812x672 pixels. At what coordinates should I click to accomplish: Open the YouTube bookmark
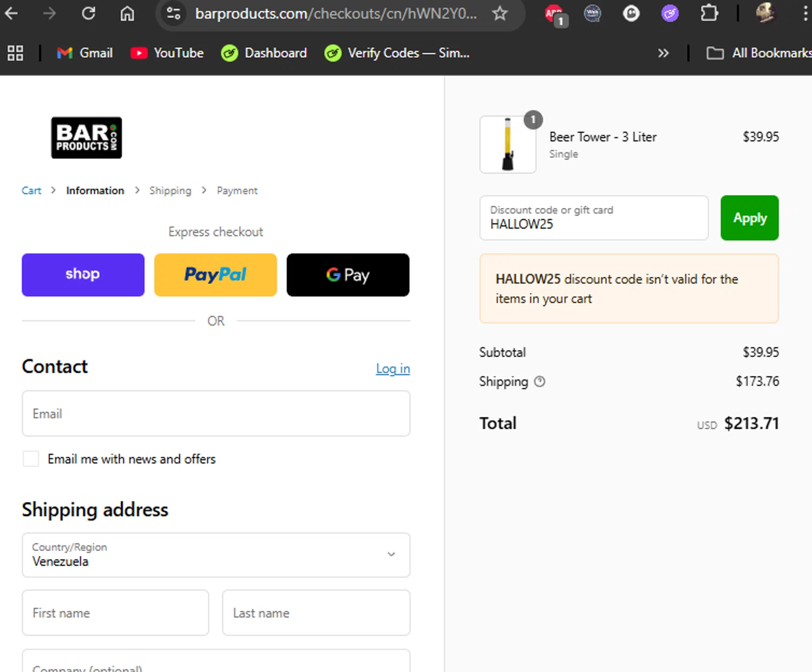167,53
